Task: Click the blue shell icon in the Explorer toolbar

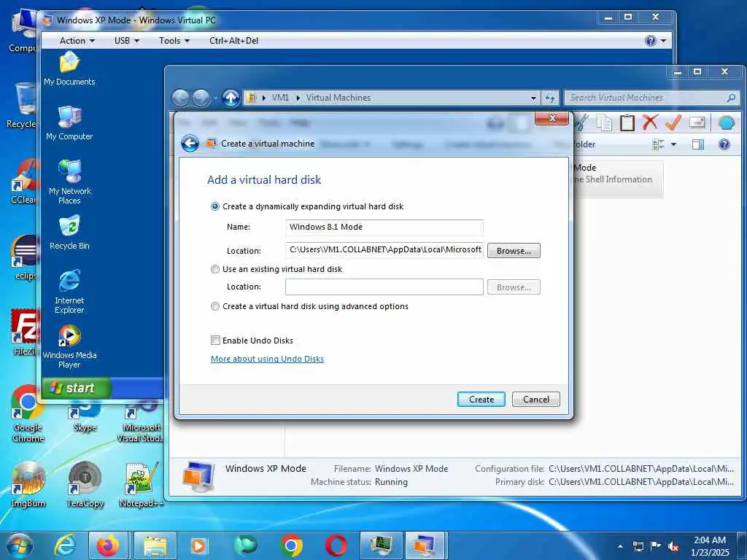Action: point(727,122)
